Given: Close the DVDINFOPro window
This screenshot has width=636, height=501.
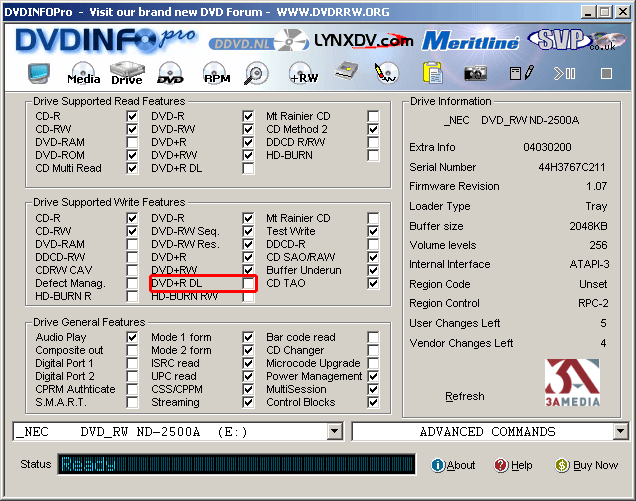Looking at the screenshot, I should point(623,12).
